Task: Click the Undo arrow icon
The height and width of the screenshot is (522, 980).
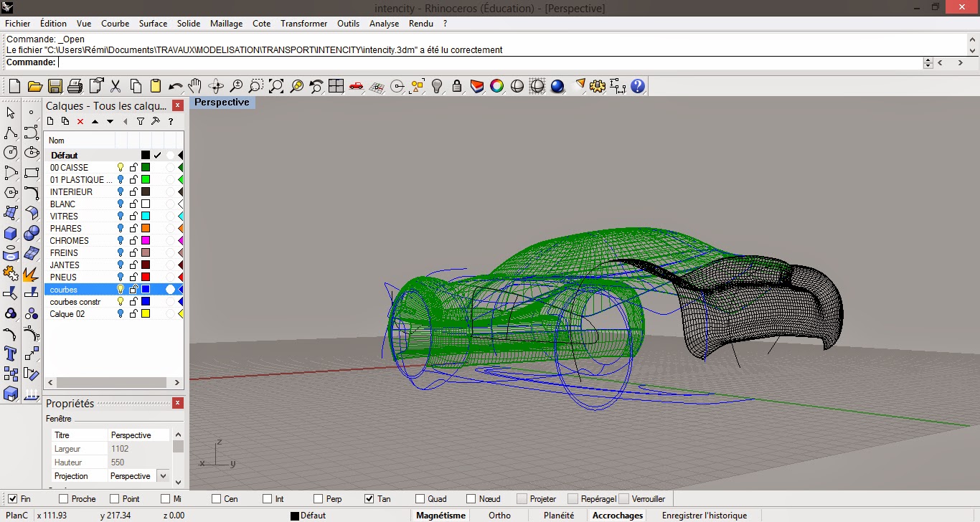Action: (175, 87)
